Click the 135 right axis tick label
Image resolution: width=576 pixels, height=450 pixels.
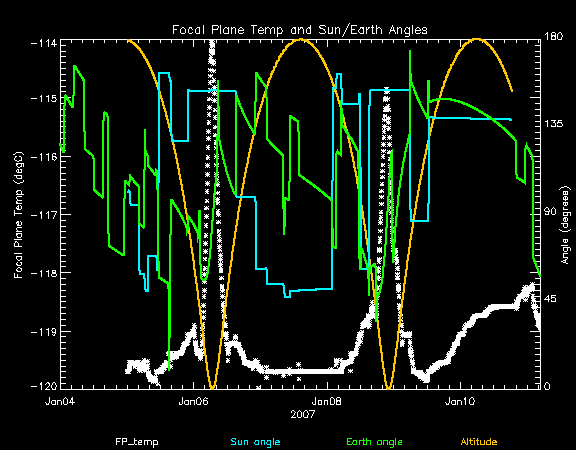coord(553,123)
